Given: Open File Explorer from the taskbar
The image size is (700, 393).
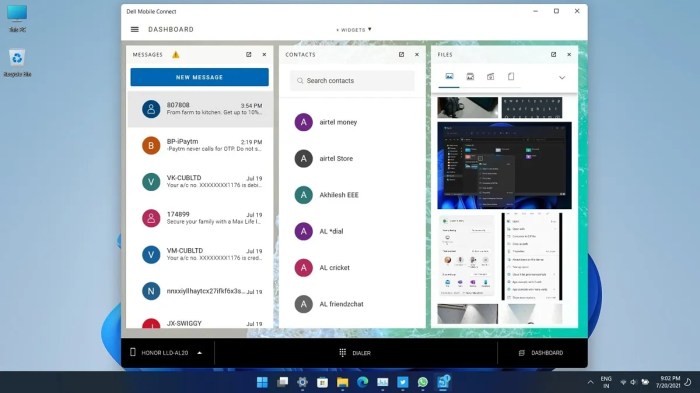Looking at the screenshot, I should [342, 382].
